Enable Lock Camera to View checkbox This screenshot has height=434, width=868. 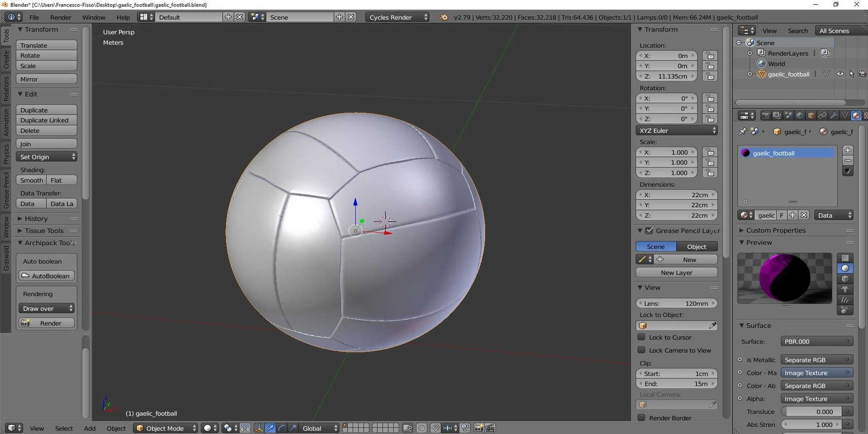click(641, 350)
